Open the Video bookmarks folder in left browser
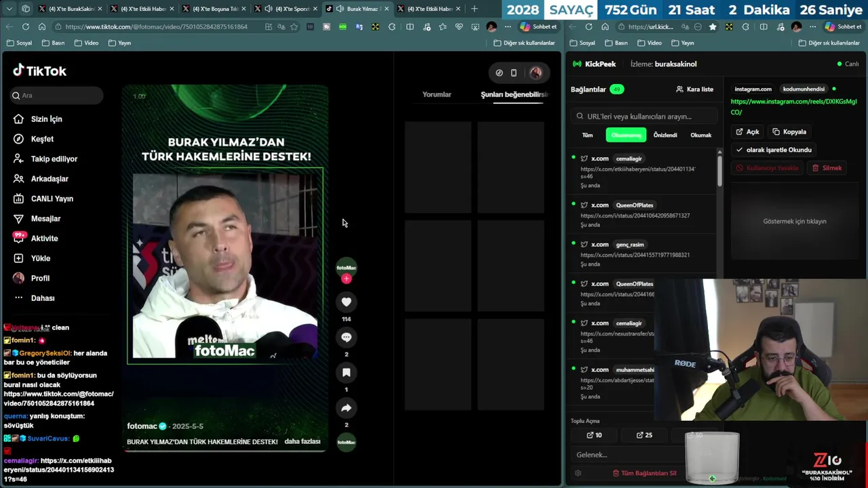The height and width of the screenshot is (488, 868). (x=86, y=43)
